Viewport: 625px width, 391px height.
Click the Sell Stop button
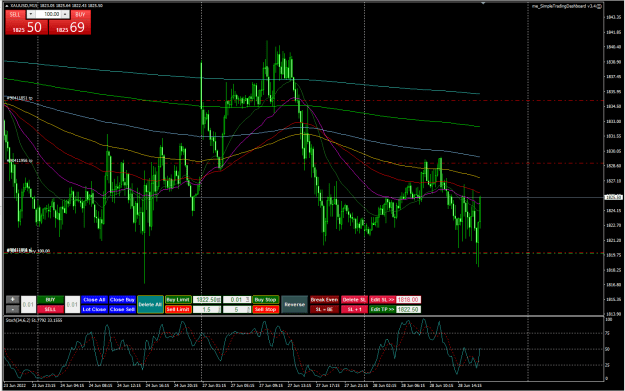[265, 309]
